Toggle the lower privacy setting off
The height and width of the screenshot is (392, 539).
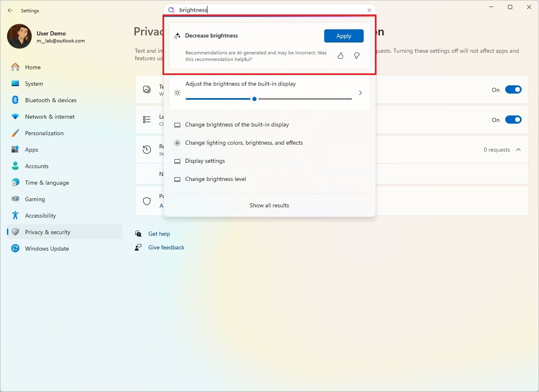513,120
